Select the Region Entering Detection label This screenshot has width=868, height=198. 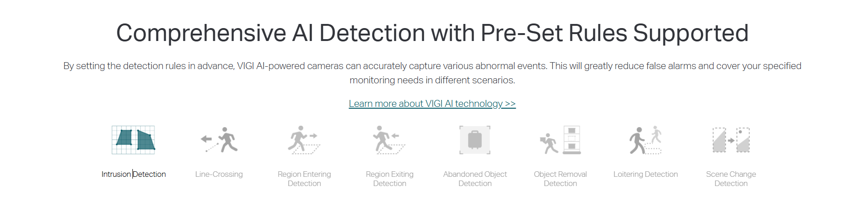[x=304, y=179]
